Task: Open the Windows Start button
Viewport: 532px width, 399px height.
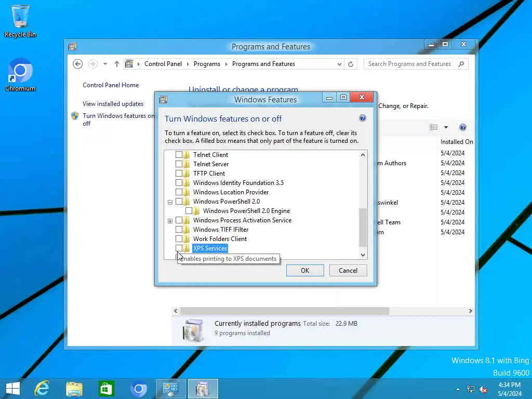Action: click(13, 389)
